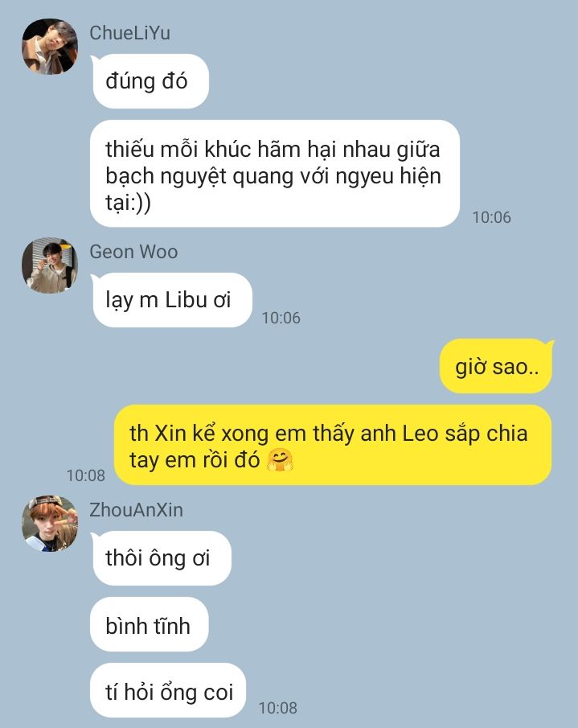
Task: Select the "đúng đó" message bubble
Action: 150,81
